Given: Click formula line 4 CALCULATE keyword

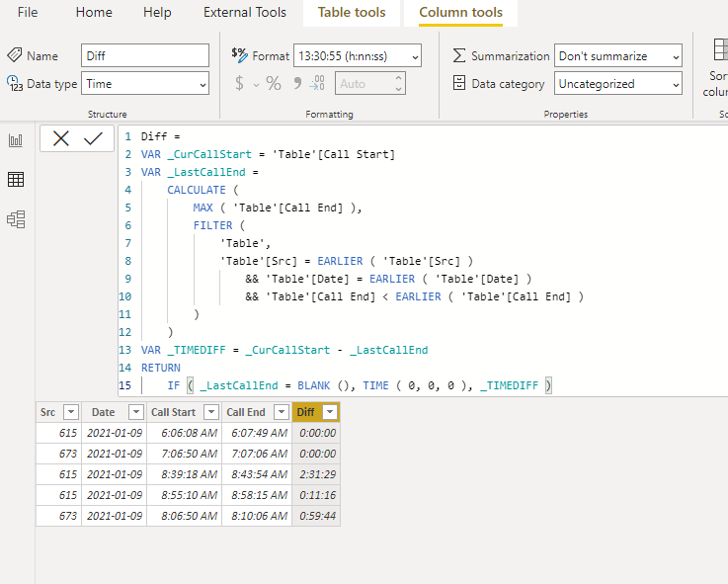Looking at the screenshot, I should click(197, 190).
